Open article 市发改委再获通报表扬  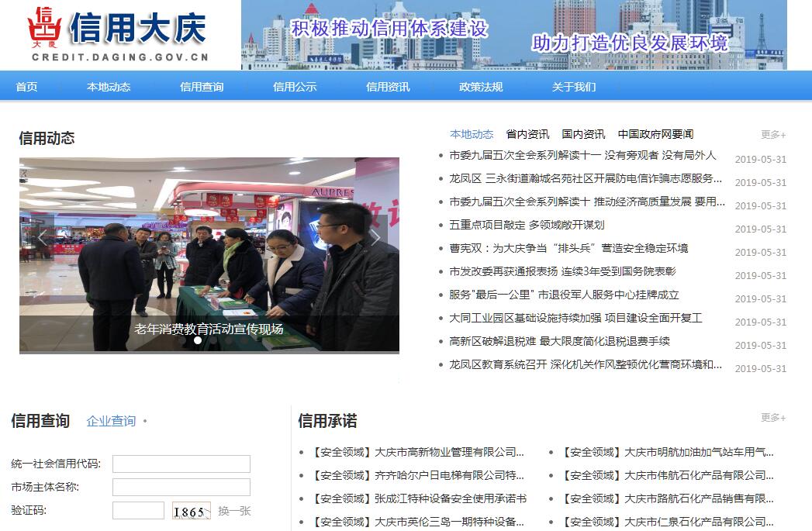(x=562, y=271)
